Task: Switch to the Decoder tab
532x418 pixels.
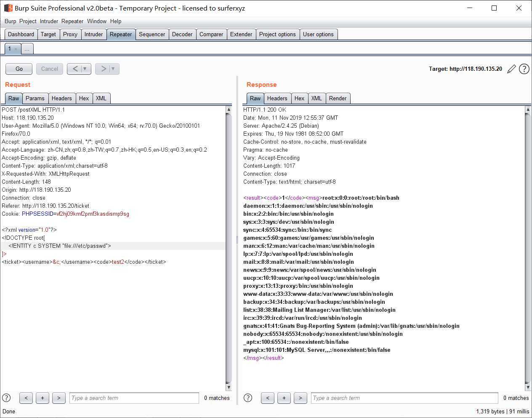Action: 182,34
